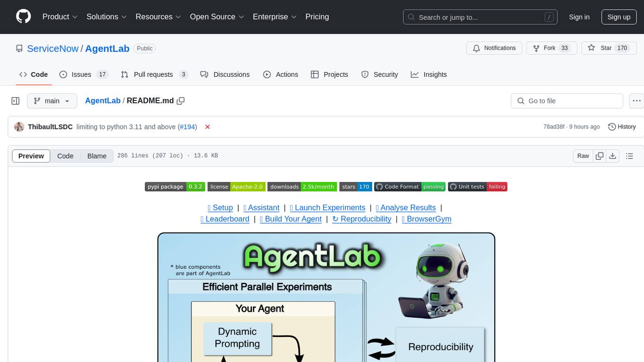Viewport: 644px width, 362px height.
Task: Expand the Resources menu
Action: tap(158, 17)
